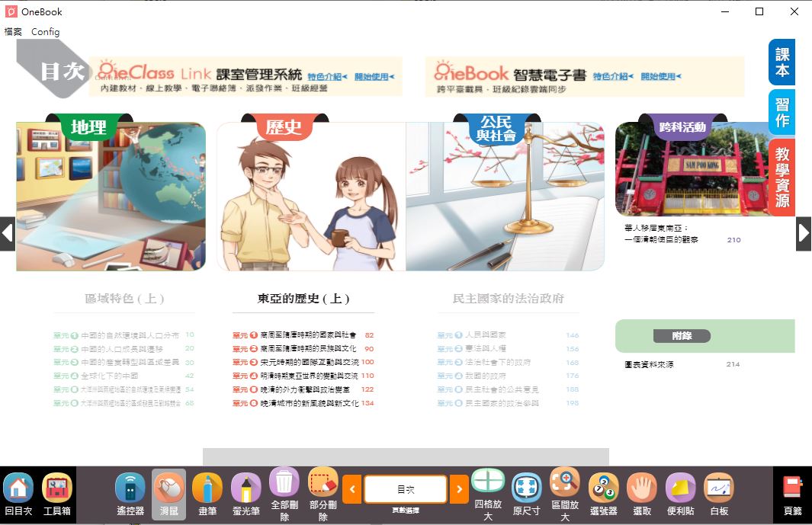The height and width of the screenshot is (525, 812).
Task: Open 中國的產業轉型與區域差異 unit
Action: [124, 362]
